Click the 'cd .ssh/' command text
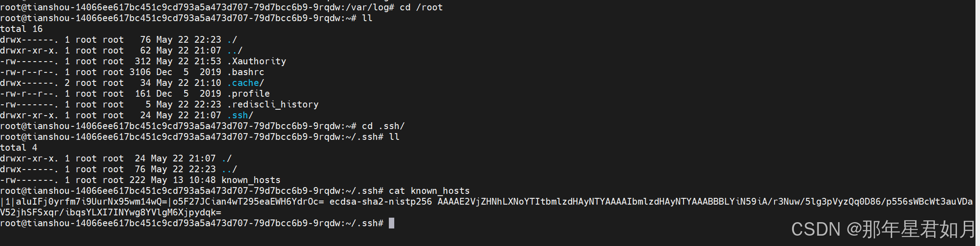The width and height of the screenshot is (980, 246). [x=383, y=126]
